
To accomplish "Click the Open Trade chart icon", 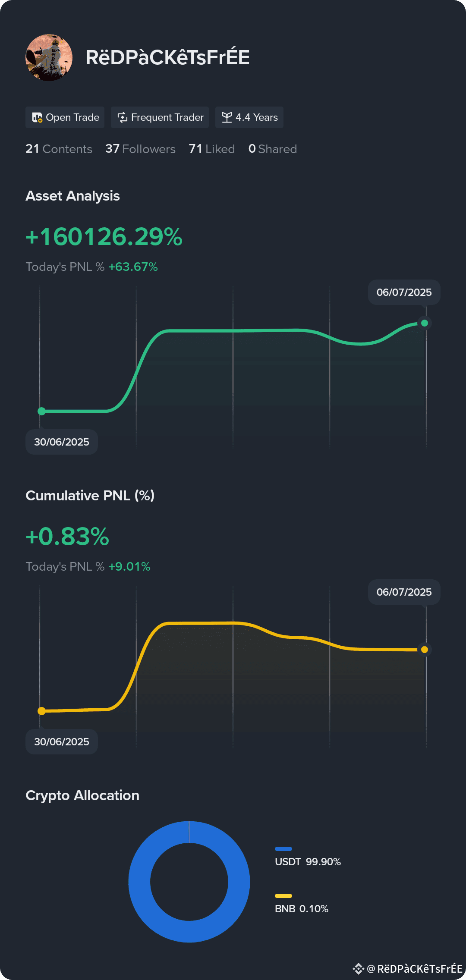I will point(37,117).
